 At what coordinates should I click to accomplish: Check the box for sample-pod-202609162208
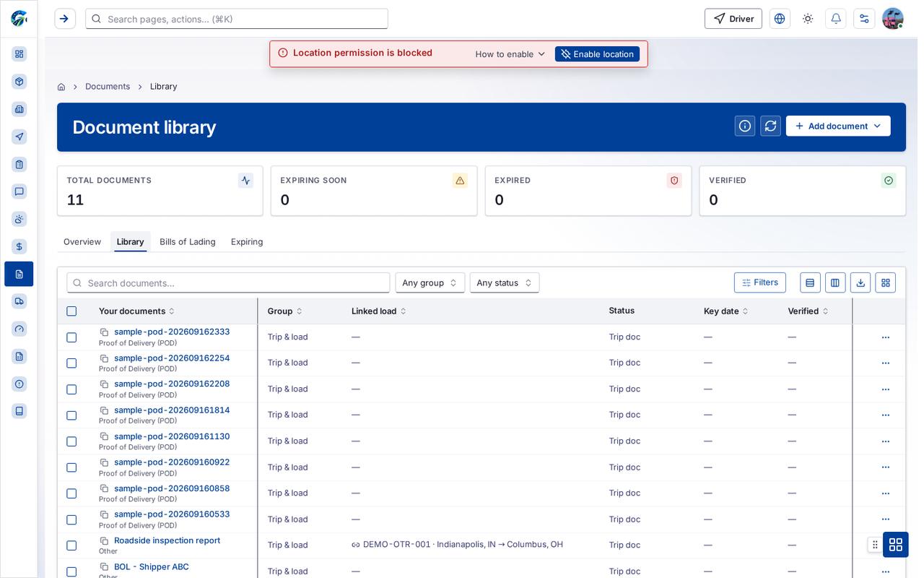(71, 389)
